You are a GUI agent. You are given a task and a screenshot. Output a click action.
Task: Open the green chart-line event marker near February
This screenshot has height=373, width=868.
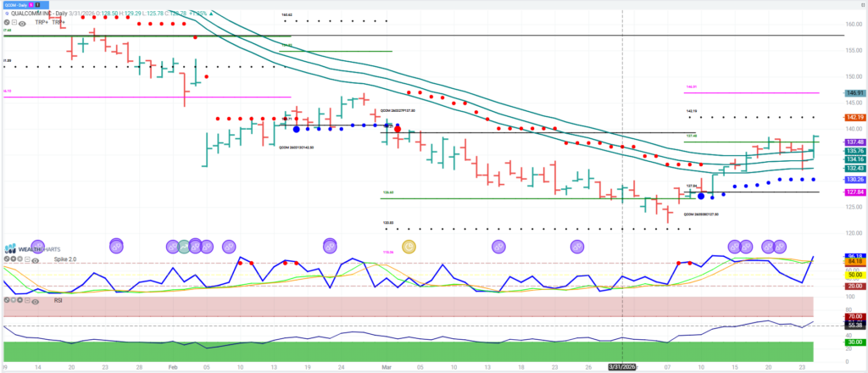[x=183, y=247]
